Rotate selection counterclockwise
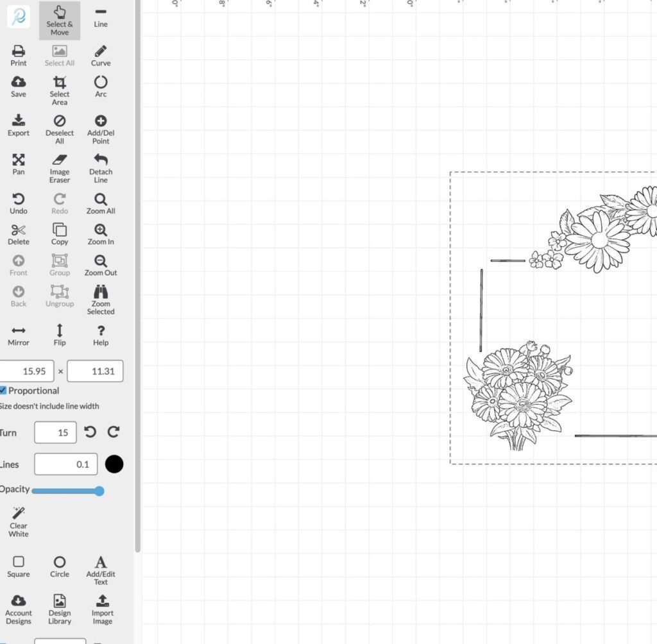 click(x=90, y=432)
